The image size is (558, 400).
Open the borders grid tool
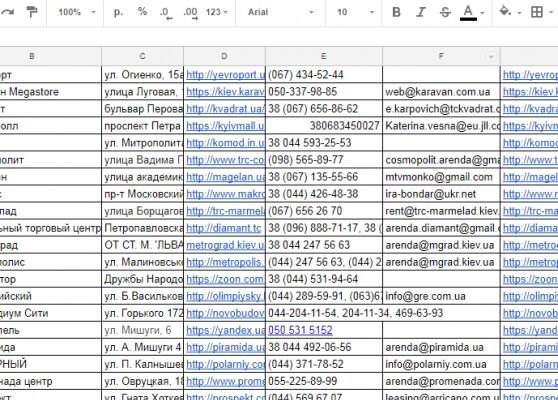(x=537, y=12)
